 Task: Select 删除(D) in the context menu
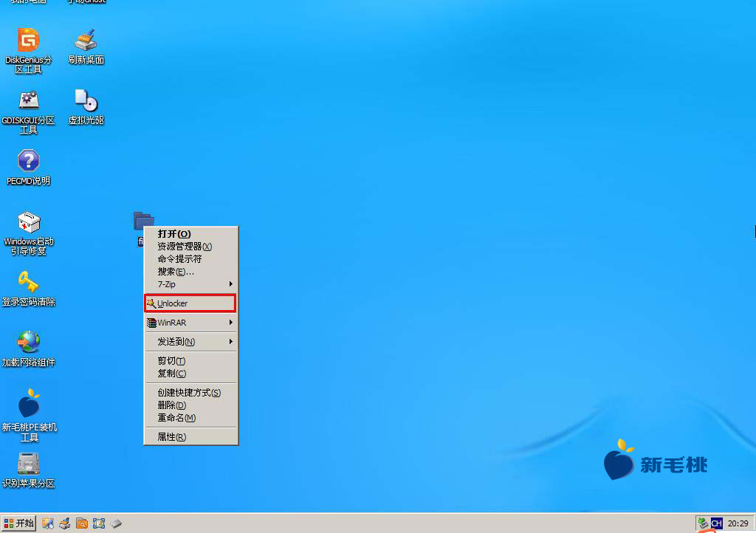click(x=191, y=405)
